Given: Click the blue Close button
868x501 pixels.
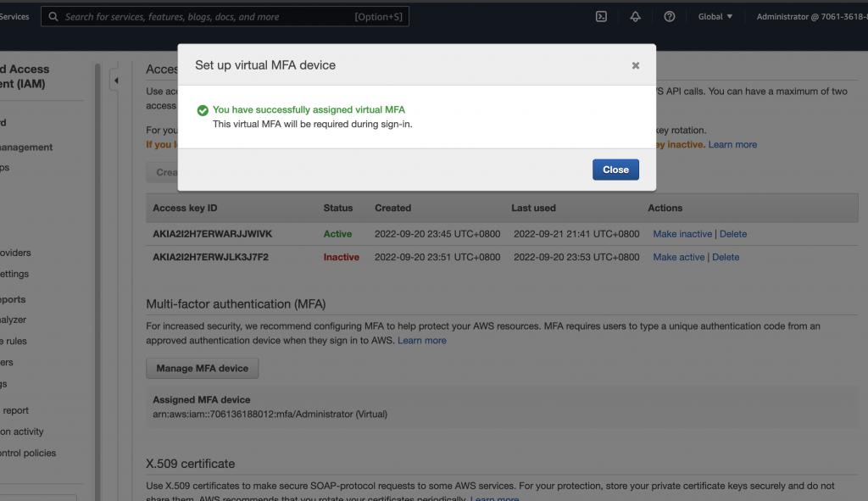Looking at the screenshot, I should pos(615,170).
